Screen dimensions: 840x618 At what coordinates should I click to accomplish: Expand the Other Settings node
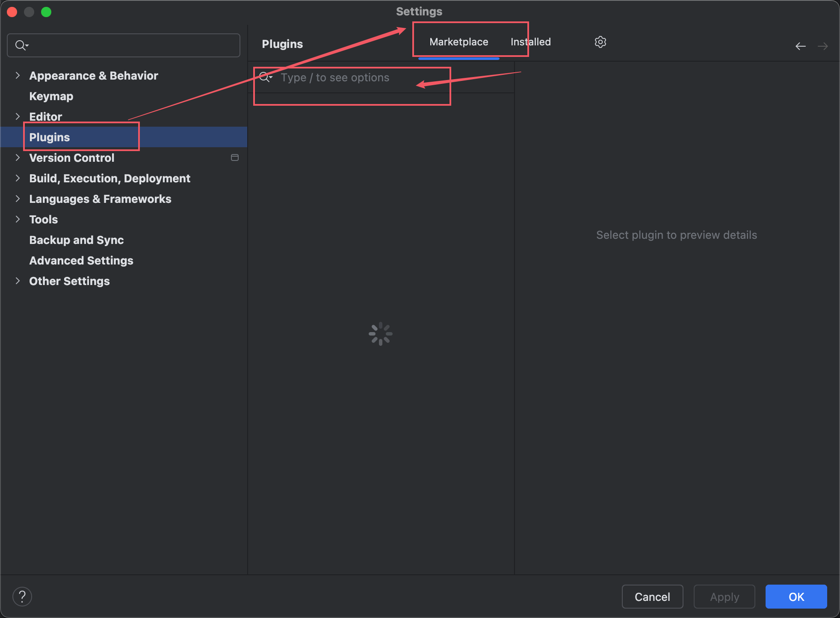(x=18, y=281)
